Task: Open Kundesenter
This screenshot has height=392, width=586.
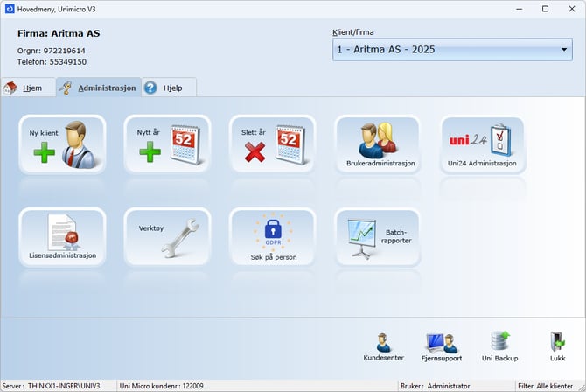Action: pos(383,346)
